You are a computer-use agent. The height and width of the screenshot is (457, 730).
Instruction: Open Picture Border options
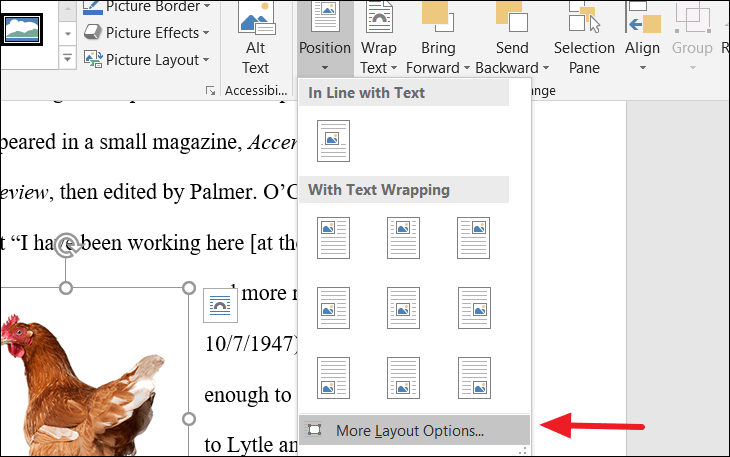coord(147,7)
